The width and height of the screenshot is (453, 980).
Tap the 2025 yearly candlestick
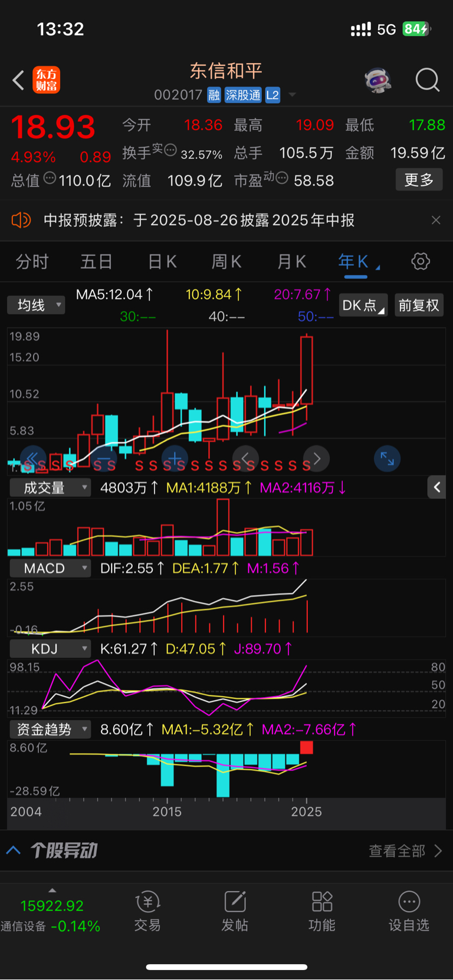click(307, 370)
